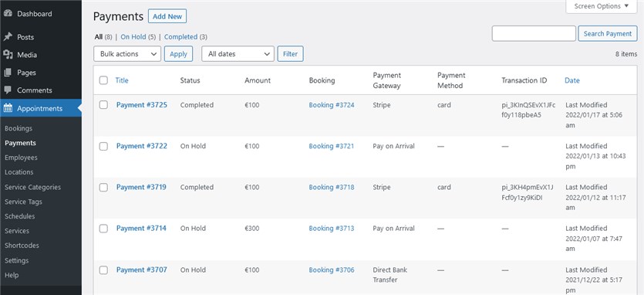Open Payment #3719
This screenshot has width=644, height=295.
pyautogui.click(x=141, y=187)
